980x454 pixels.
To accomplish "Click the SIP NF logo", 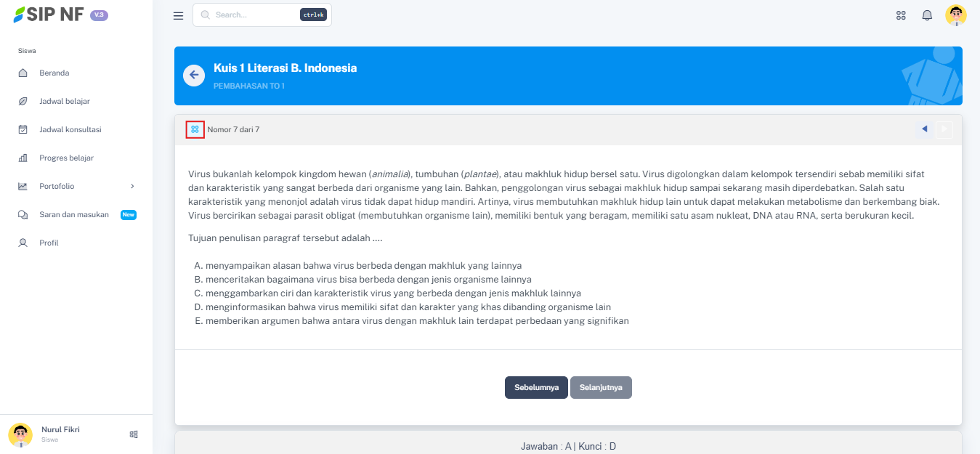I will (49, 15).
